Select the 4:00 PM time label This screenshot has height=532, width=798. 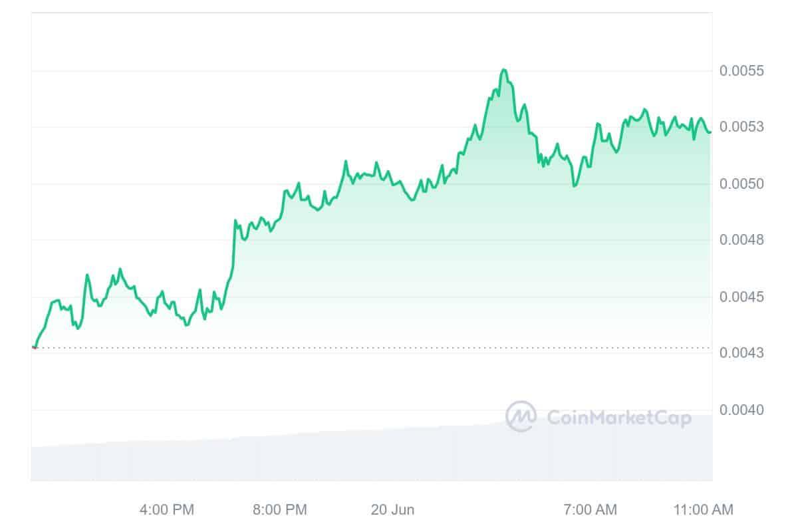point(167,510)
